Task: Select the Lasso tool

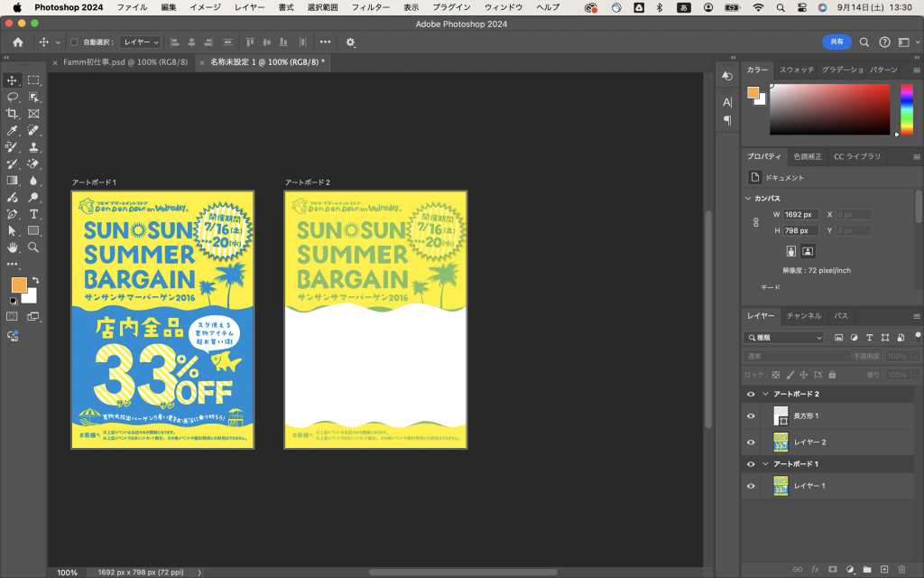Action: coord(13,97)
